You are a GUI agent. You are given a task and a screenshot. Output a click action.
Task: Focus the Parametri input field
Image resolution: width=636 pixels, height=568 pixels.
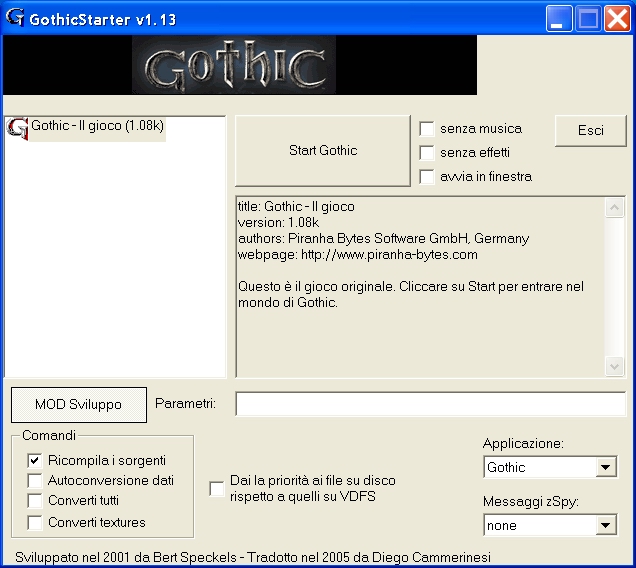coord(431,404)
